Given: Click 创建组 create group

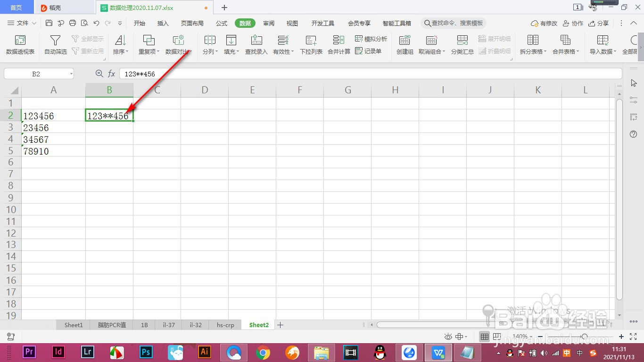Looking at the screenshot, I should pyautogui.click(x=405, y=45).
